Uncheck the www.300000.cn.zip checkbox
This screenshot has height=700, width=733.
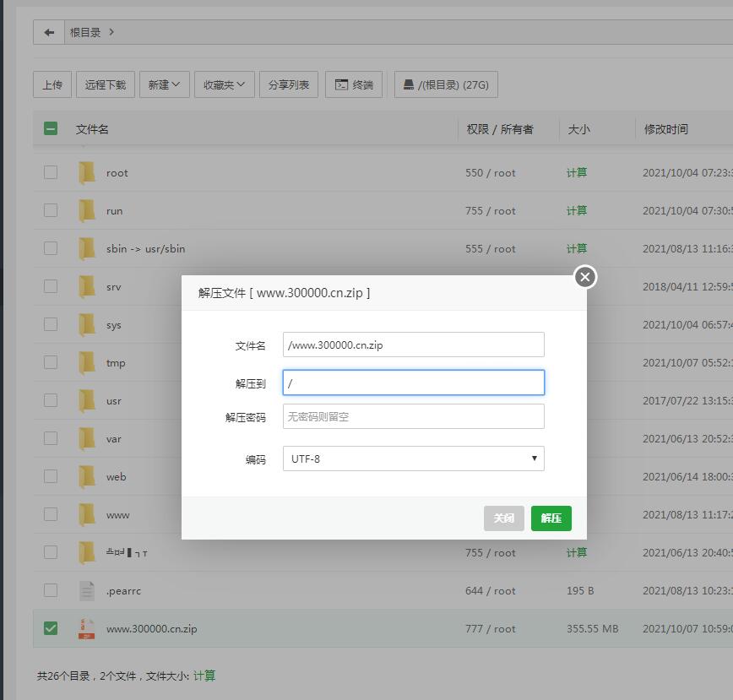(51, 628)
